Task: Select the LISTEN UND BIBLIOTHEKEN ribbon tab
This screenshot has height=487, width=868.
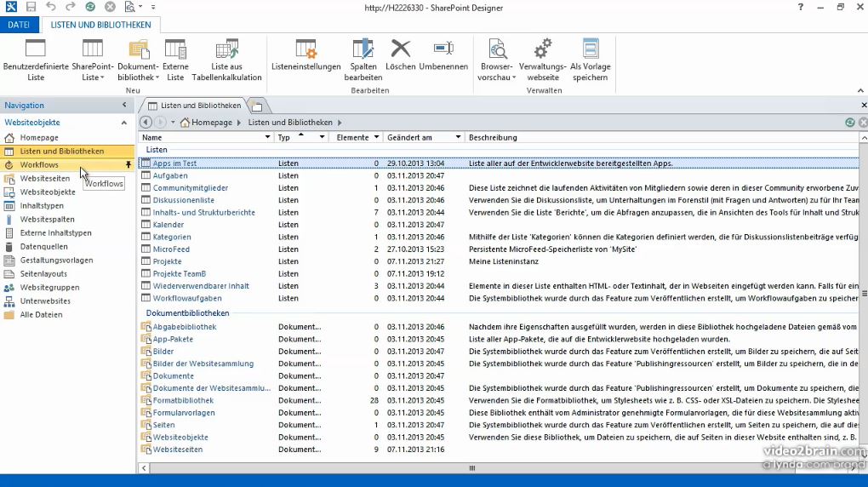Action: [100, 25]
